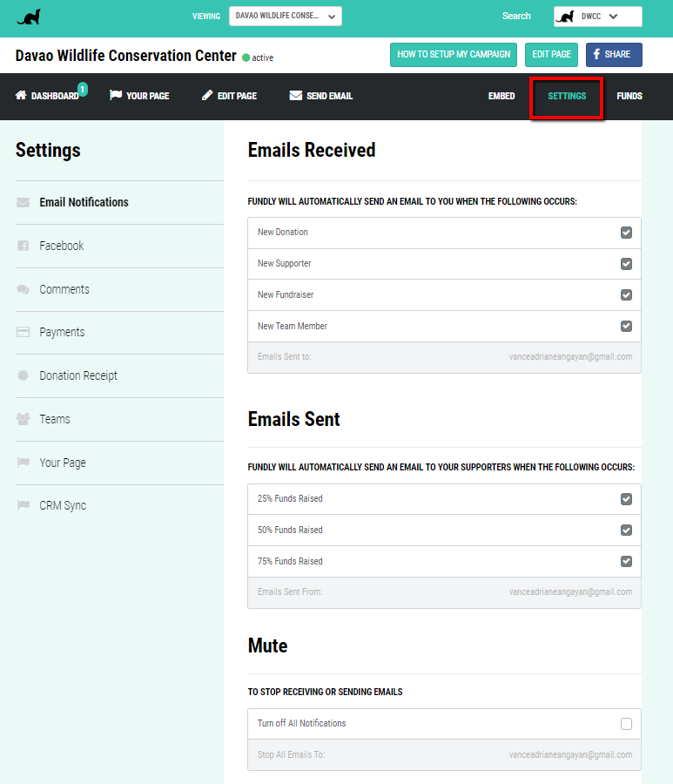Viewport: 673px width, 784px height.
Task: Click the Facebook f icon on the Share button
Action: click(x=596, y=54)
